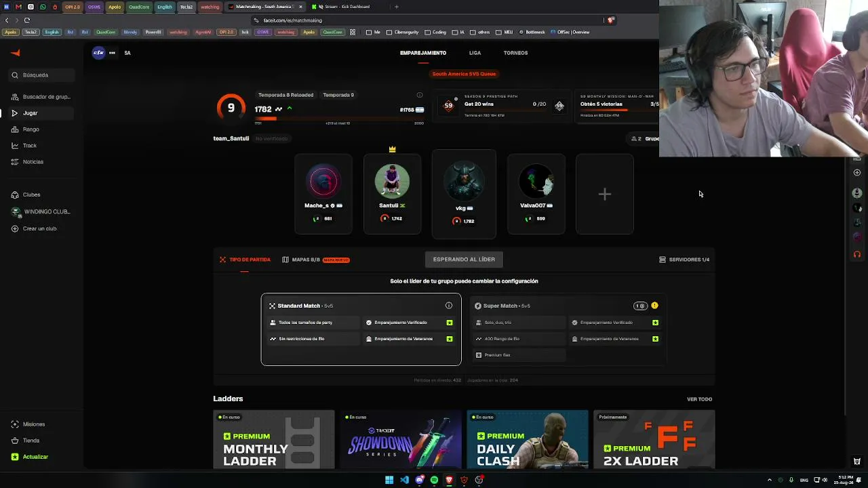The image size is (868, 488).
Task: Click the level 59 prestige badge
Action: [x=448, y=105]
